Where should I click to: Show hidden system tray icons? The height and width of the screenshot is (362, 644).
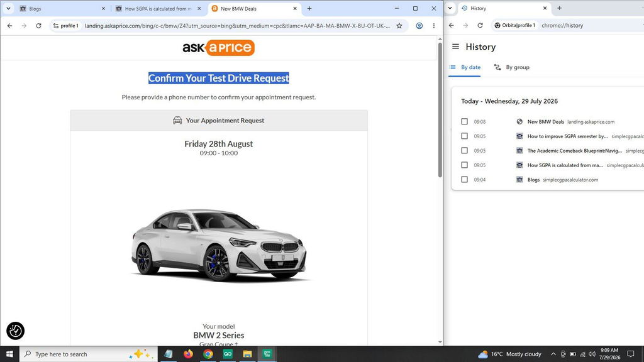coord(553,354)
